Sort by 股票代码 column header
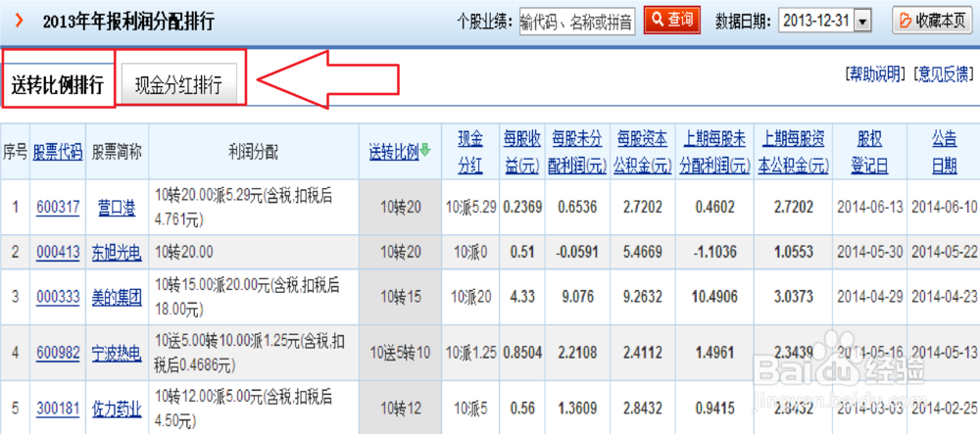 pos(58,152)
